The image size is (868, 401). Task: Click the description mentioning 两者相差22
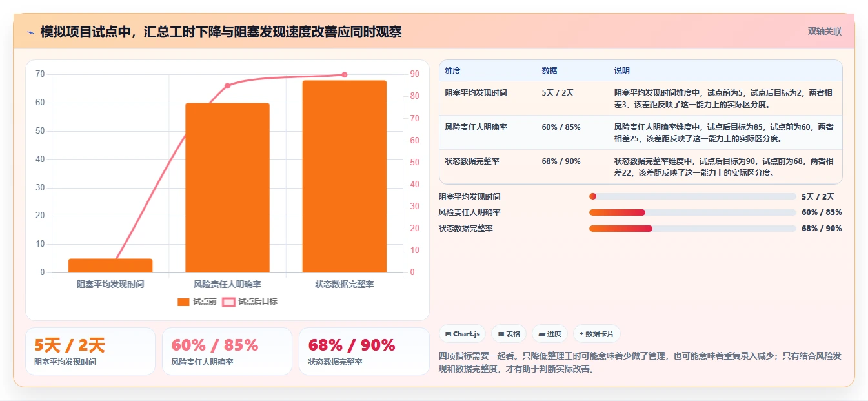point(724,167)
